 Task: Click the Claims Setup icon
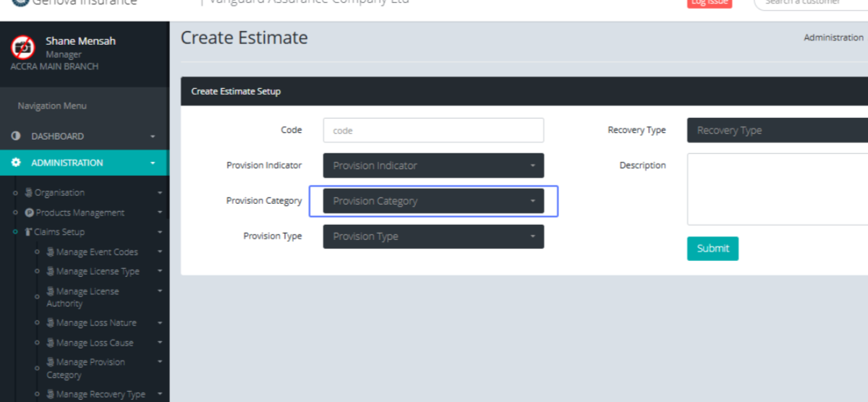pyautogui.click(x=28, y=232)
